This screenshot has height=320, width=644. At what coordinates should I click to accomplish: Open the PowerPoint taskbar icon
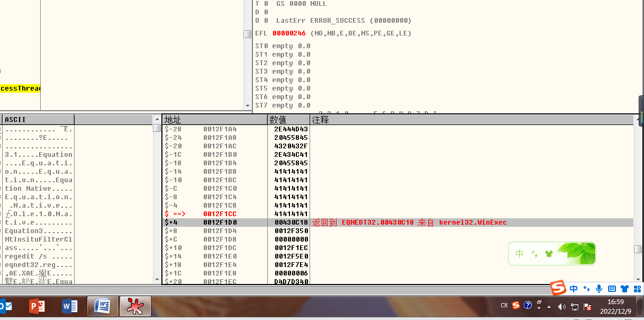37,306
